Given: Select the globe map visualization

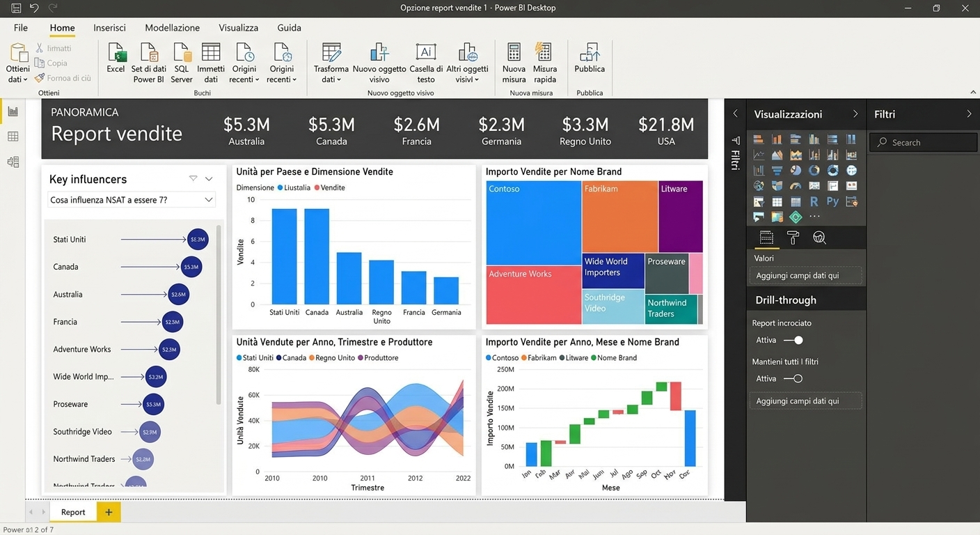Looking at the screenshot, I should tap(851, 170).
